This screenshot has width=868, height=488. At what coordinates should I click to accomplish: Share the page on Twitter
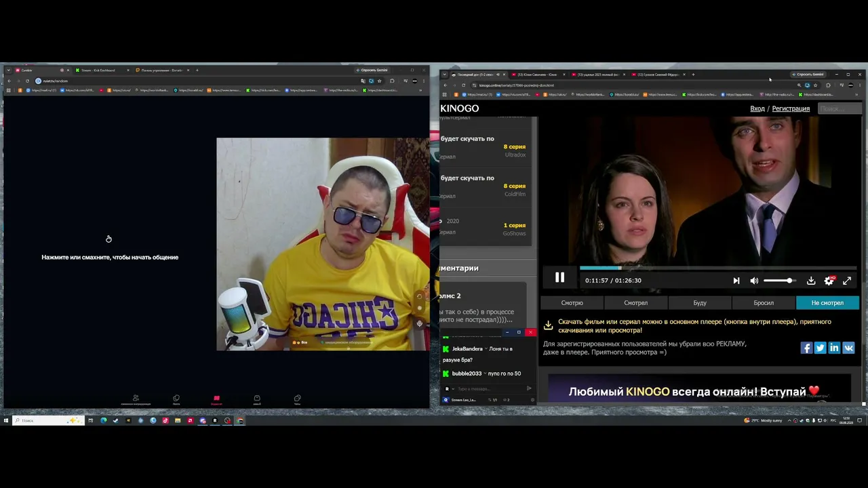[820, 348]
